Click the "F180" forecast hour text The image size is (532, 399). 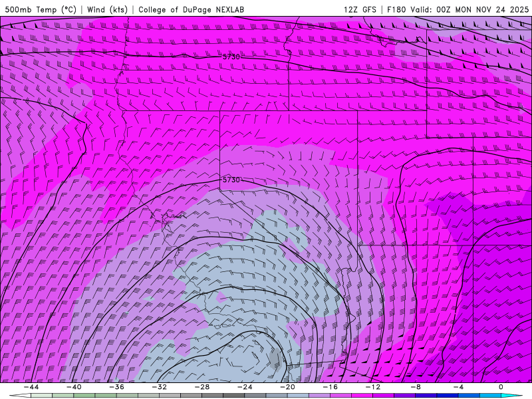coord(396,9)
